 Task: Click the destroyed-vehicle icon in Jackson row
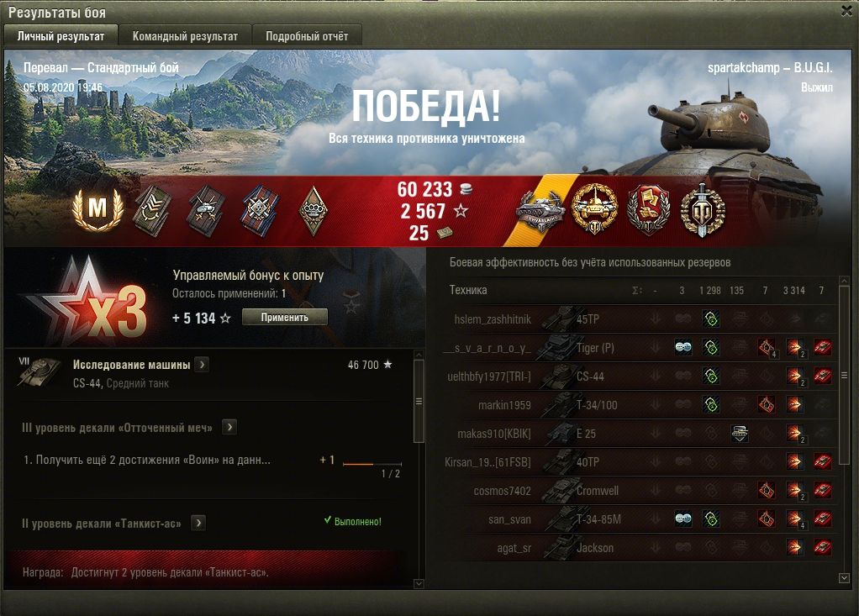(822, 547)
